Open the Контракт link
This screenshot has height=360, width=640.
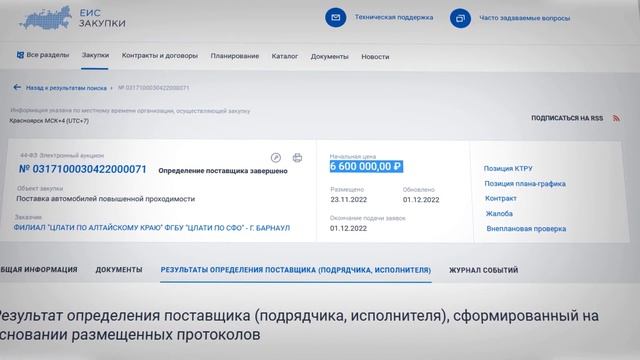coord(501,198)
